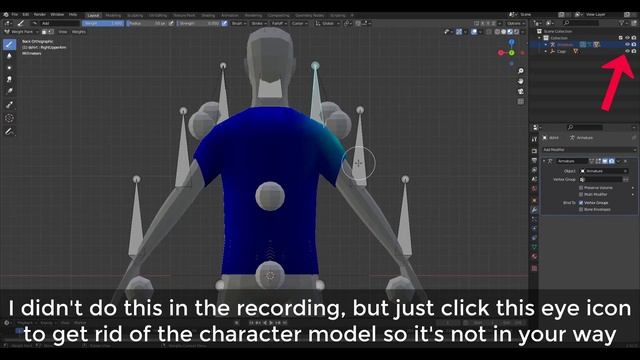Open the Render menu
Viewport: 640px width, 360px height.
tap(40, 15)
